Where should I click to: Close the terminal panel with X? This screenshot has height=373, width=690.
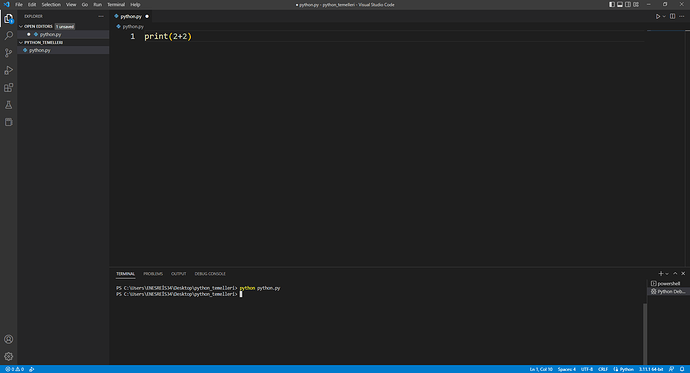[x=683, y=274]
